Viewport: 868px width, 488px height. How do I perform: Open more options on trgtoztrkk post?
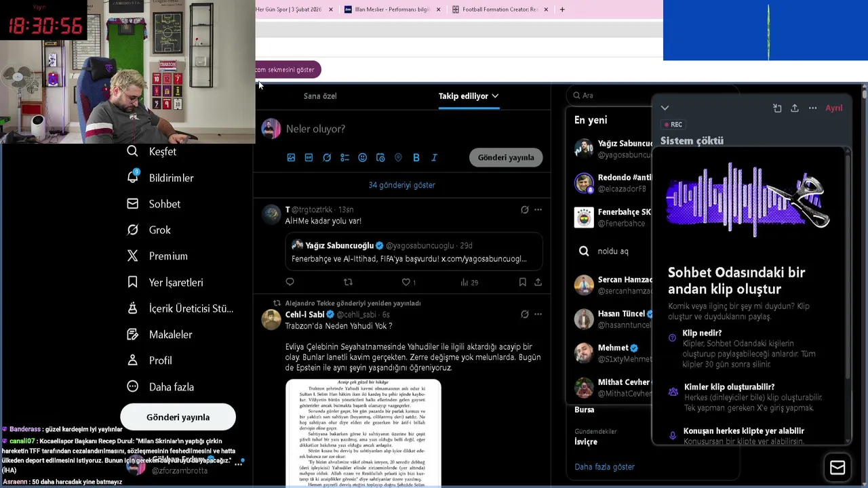(538, 209)
